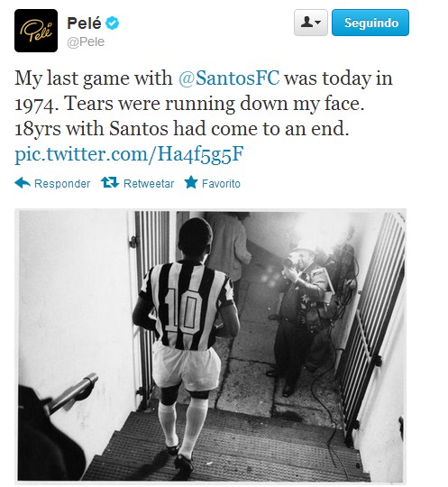Click the Favorito text

click(221, 184)
